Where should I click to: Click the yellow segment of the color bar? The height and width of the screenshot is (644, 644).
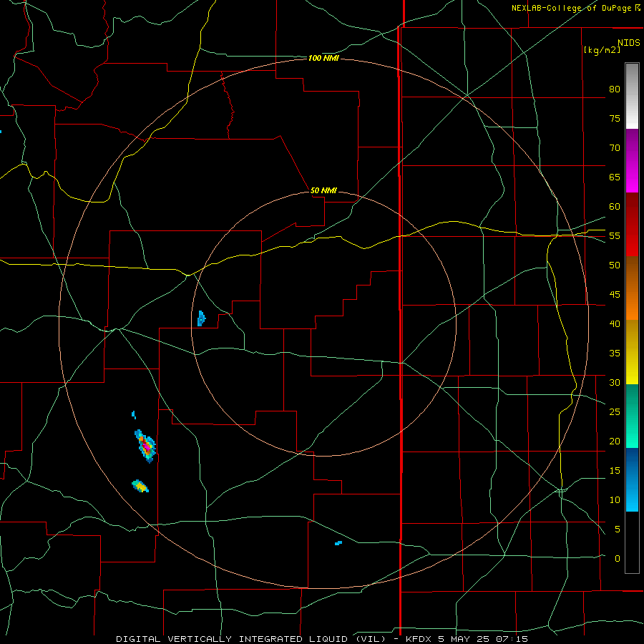(x=632, y=352)
